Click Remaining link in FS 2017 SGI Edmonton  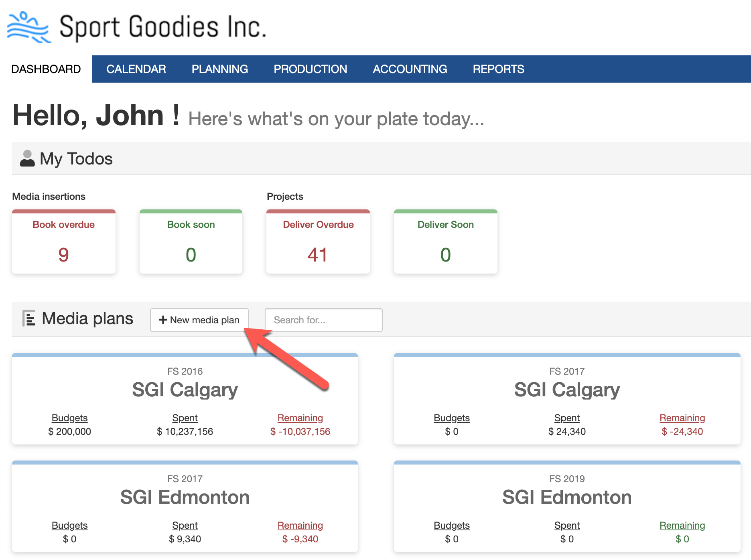click(300, 526)
